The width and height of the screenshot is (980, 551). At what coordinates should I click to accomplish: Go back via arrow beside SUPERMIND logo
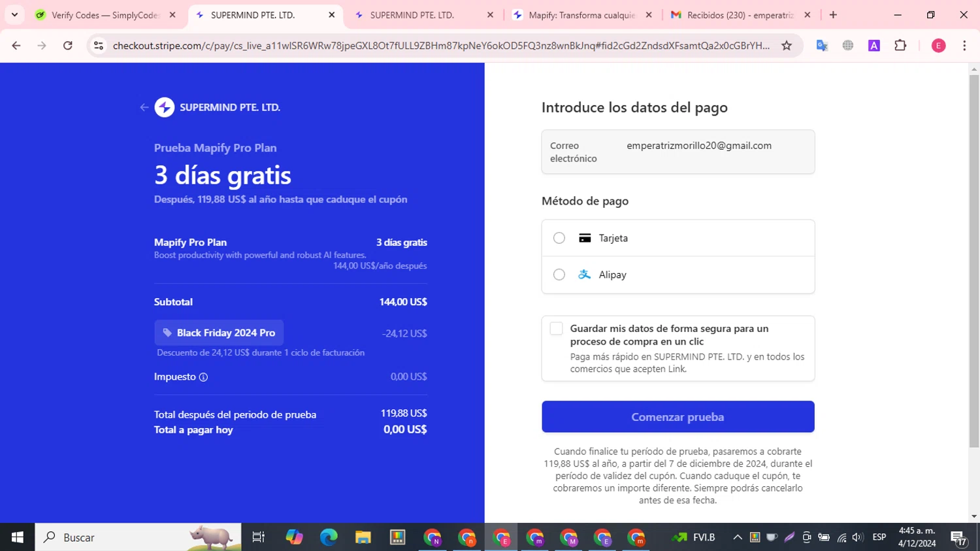pos(144,107)
